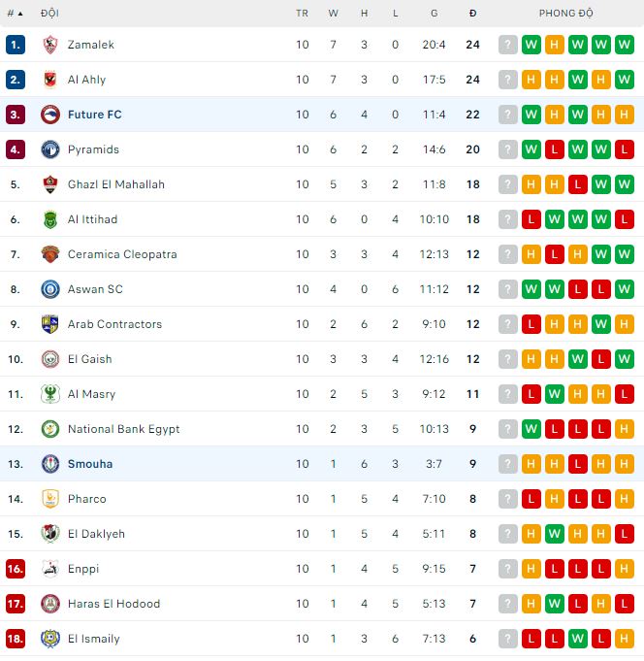Click Enppi's red rank 16 badge

(15, 569)
